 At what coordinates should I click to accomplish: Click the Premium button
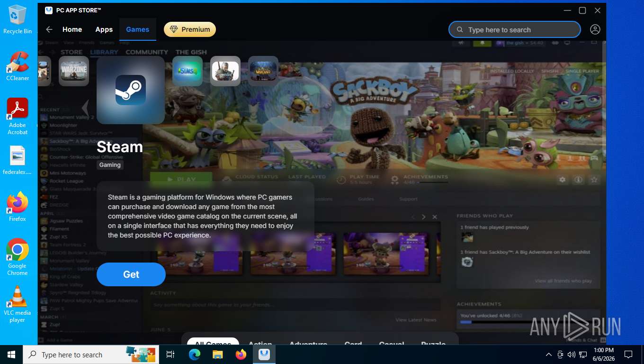point(190,29)
